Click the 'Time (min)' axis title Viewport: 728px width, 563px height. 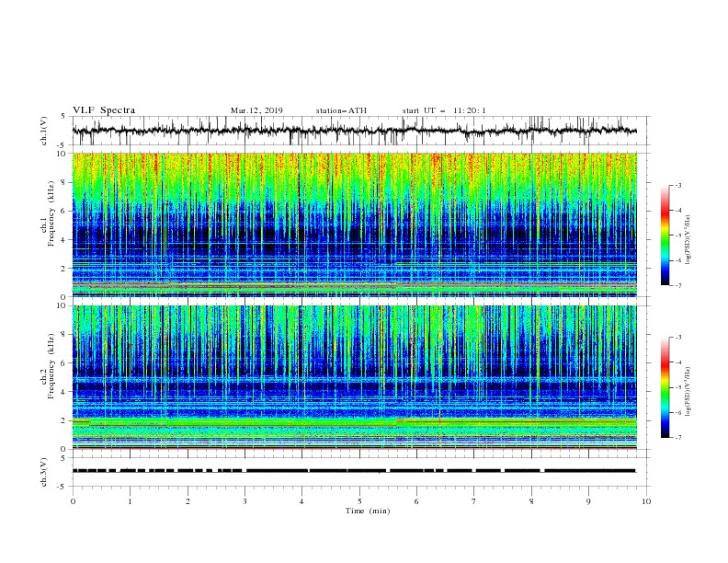(x=368, y=511)
